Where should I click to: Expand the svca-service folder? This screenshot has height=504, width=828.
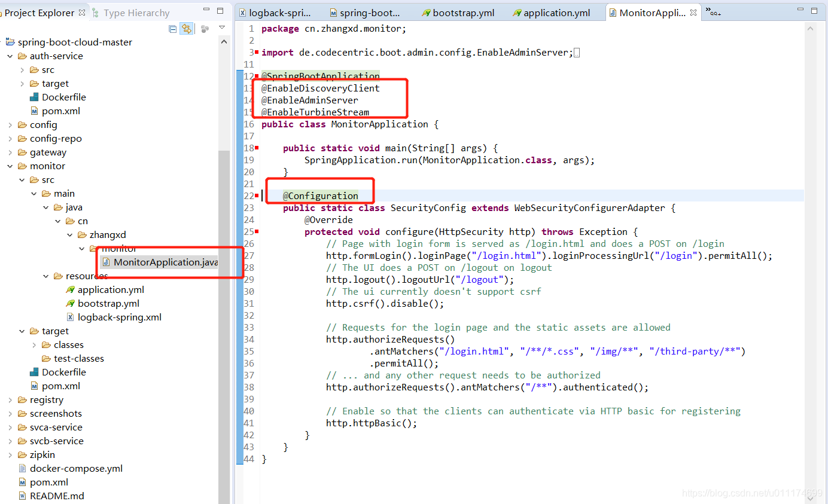[10, 427]
